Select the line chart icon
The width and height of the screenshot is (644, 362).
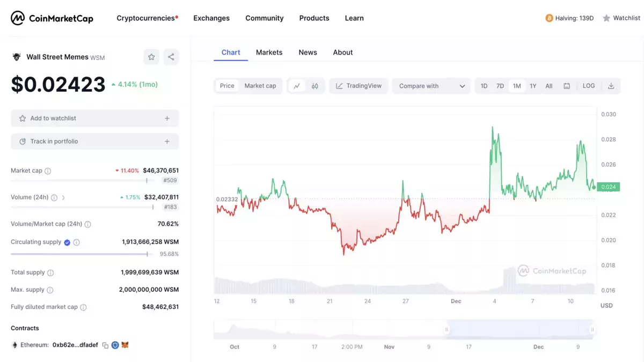pyautogui.click(x=297, y=86)
